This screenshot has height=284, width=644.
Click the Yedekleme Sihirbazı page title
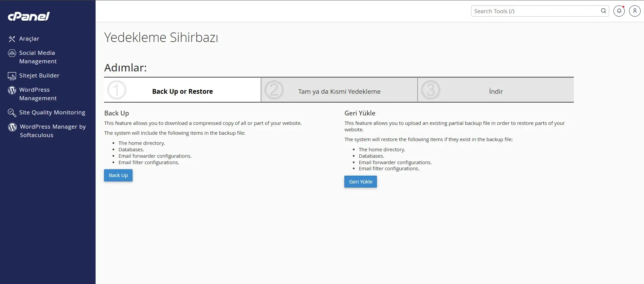(x=161, y=38)
